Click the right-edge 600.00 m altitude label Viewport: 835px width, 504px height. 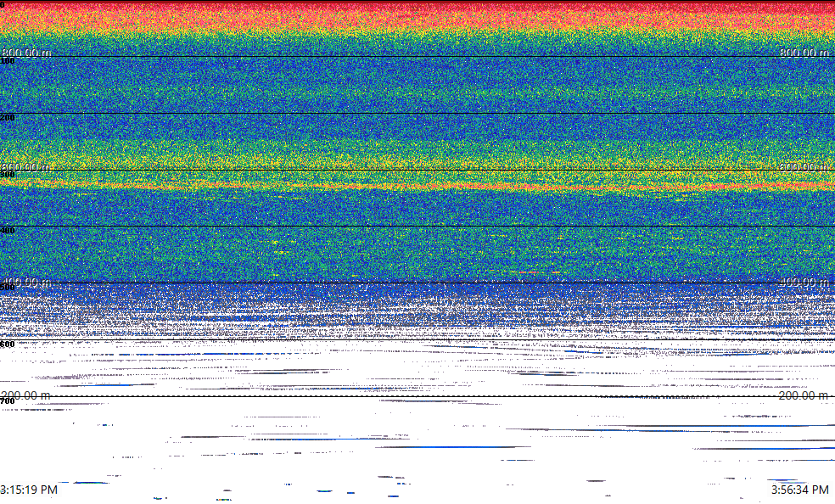click(804, 167)
